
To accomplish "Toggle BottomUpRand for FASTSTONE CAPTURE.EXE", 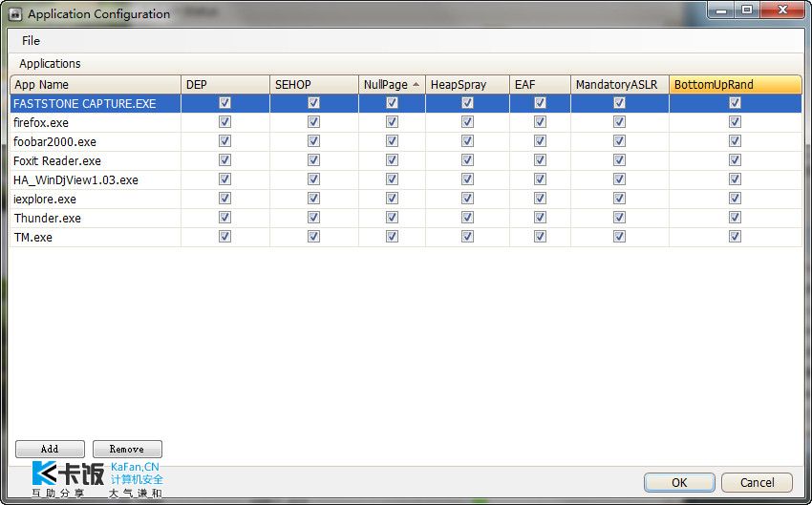I will coord(735,103).
